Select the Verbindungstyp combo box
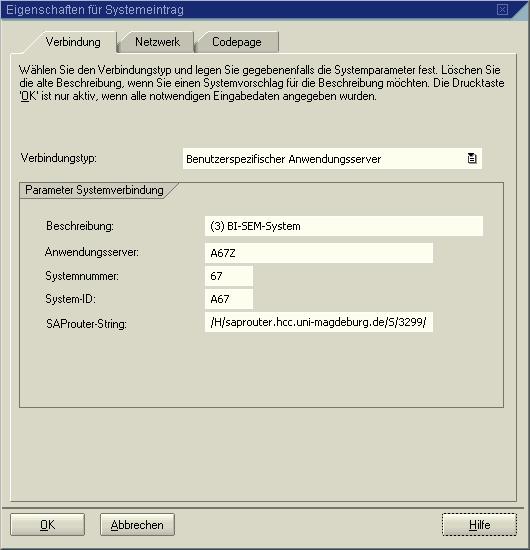This screenshot has height=550, width=530. [332, 159]
